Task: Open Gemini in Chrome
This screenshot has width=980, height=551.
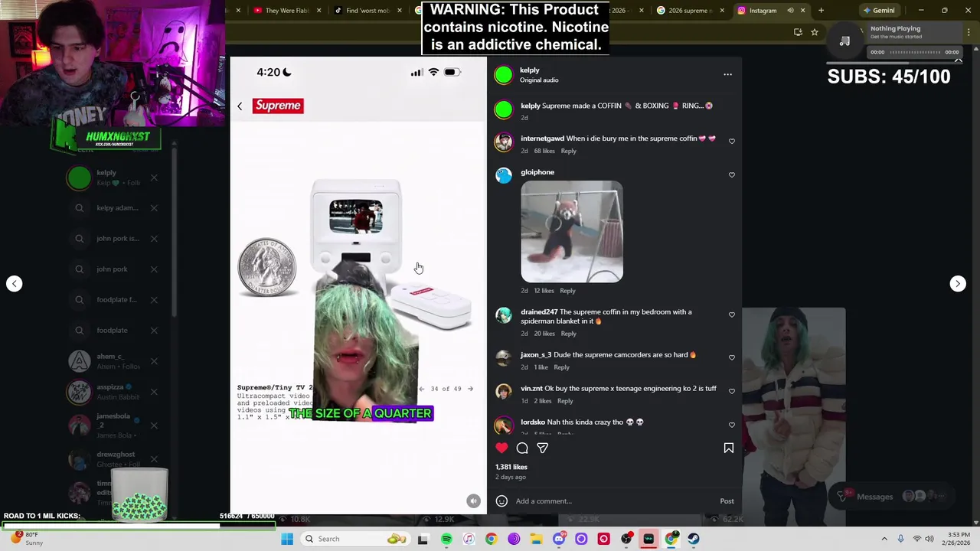Action: pos(878,11)
